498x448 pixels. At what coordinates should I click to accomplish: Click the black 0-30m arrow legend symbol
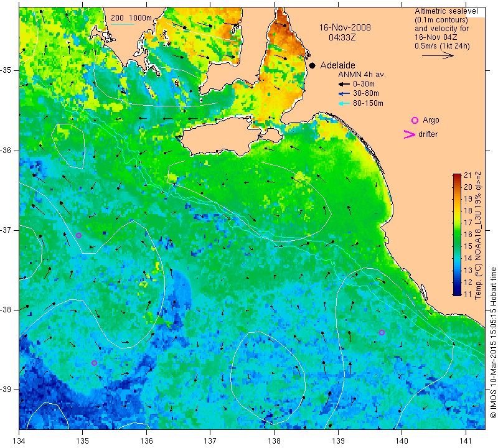[x=344, y=84]
